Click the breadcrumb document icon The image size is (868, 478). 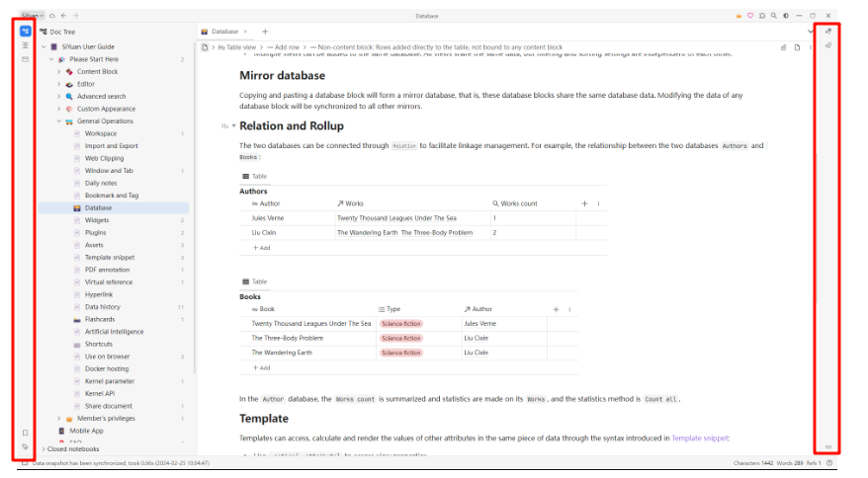(205, 47)
